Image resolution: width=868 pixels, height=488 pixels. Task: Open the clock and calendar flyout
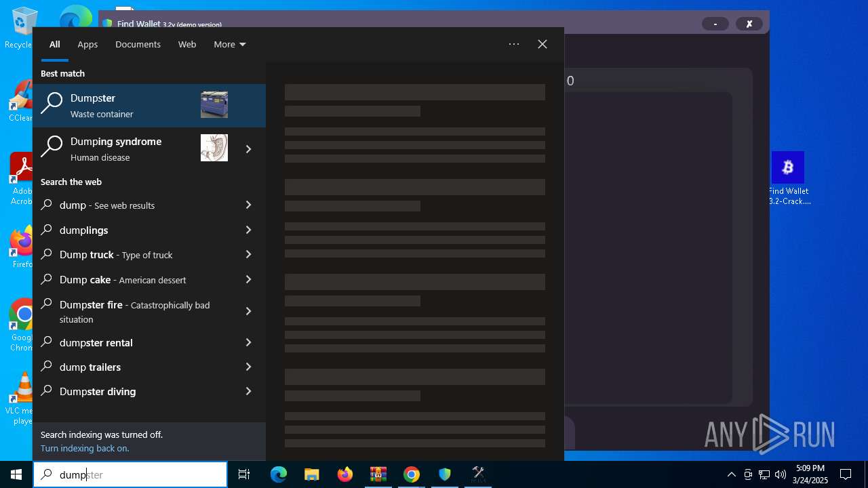coord(812,474)
